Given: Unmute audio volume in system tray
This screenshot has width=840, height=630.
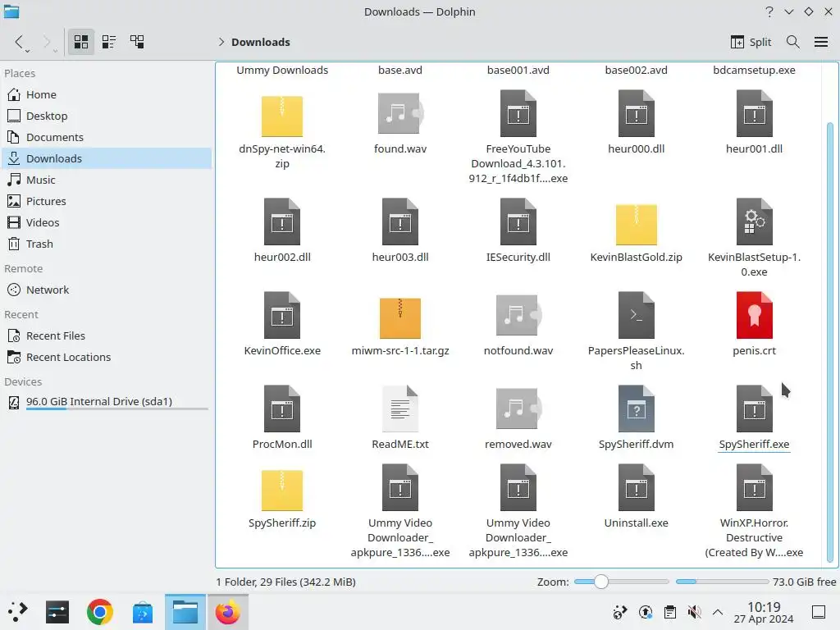Looking at the screenshot, I should [x=694, y=612].
